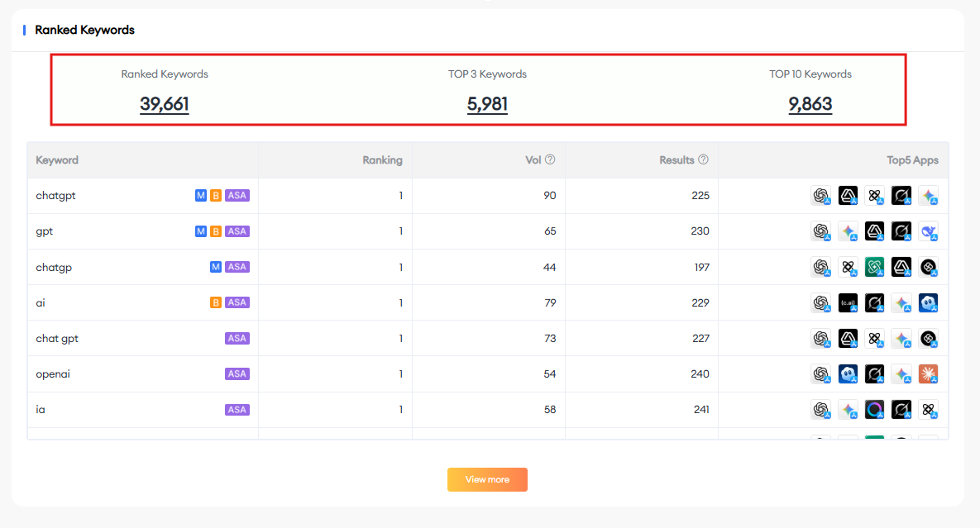Image resolution: width=980 pixels, height=528 pixels.
Task: Open the TOP 3 Keywords count 5,981
Action: (x=487, y=104)
